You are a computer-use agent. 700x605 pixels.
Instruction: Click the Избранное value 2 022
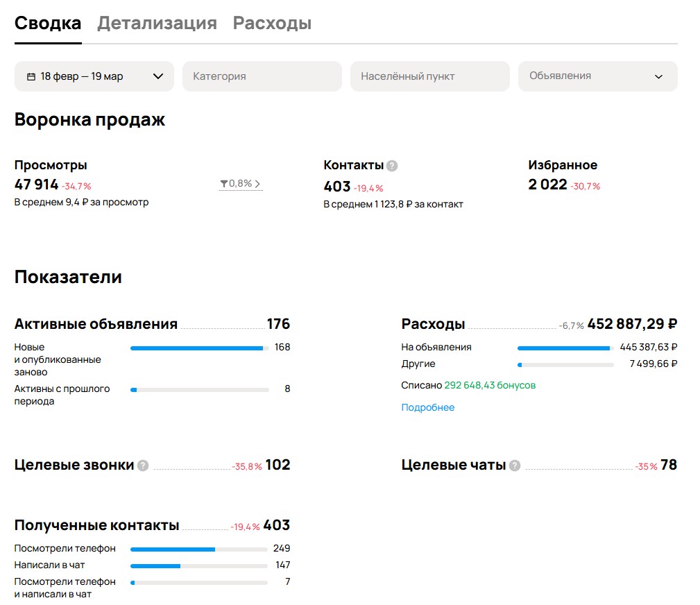click(547, 185)
